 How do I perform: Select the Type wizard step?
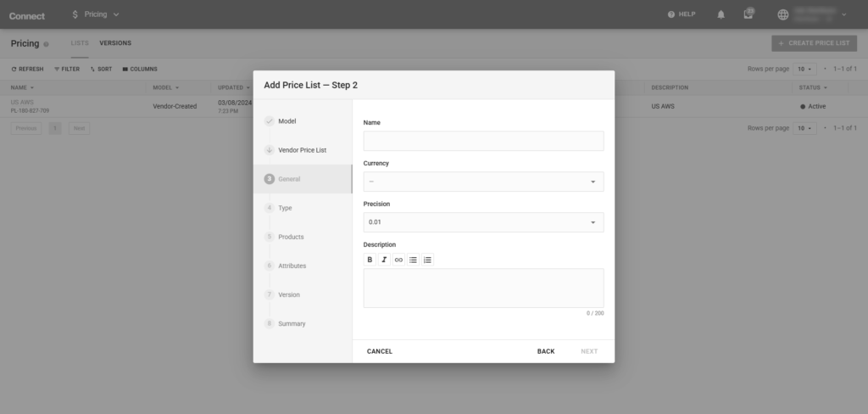click(285, 208)
